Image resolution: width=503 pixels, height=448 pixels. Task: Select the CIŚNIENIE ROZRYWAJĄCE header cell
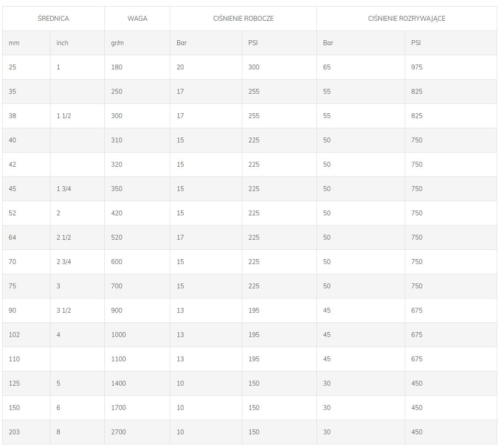[x=407, y=19]
